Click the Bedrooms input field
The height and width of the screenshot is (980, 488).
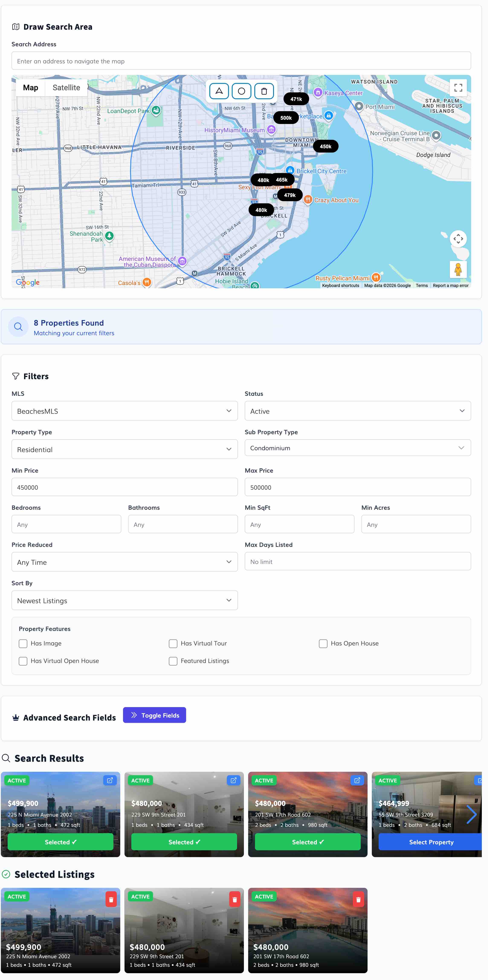pyautogui.click(x=66, y=524)
